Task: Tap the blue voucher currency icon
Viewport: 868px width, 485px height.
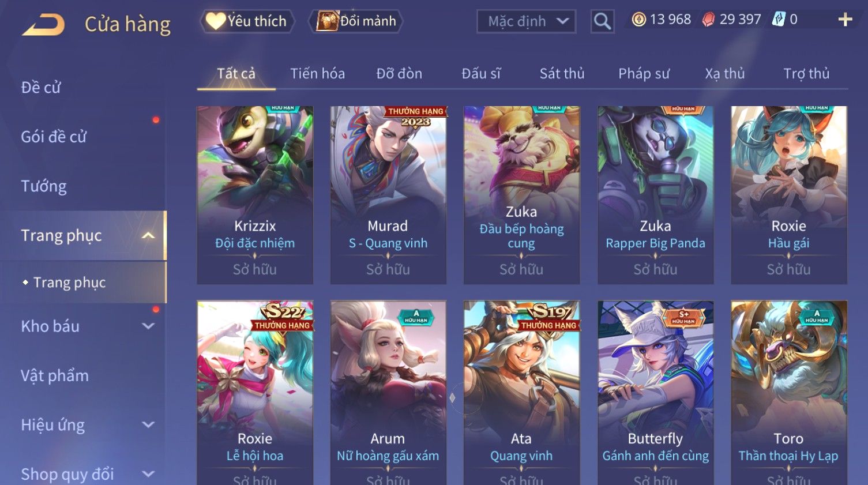Action: (779, 20)
